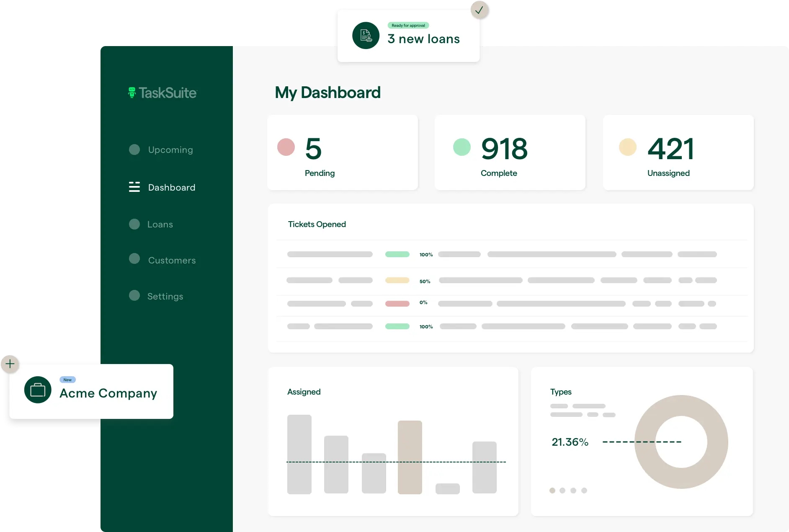Open Upcoming in the sidebar
Image resolution: width=789 pixels, height=532 pixels.
(170, 150)
